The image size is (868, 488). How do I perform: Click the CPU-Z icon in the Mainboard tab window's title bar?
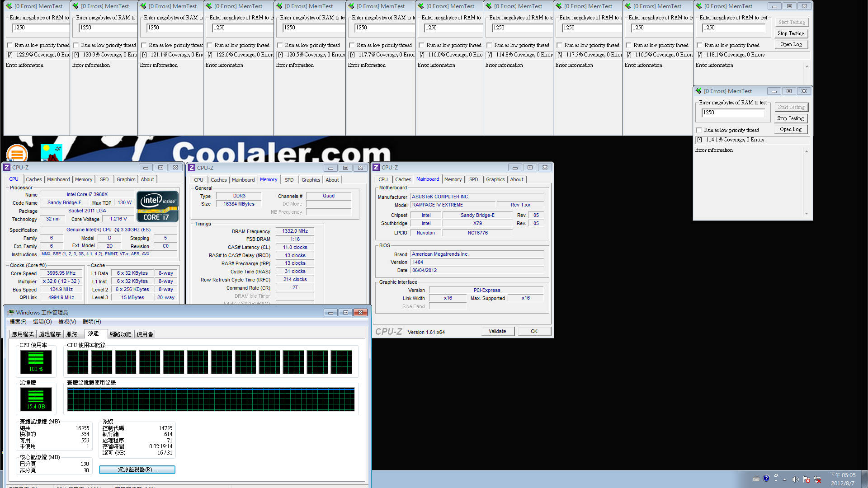(376, 168)
